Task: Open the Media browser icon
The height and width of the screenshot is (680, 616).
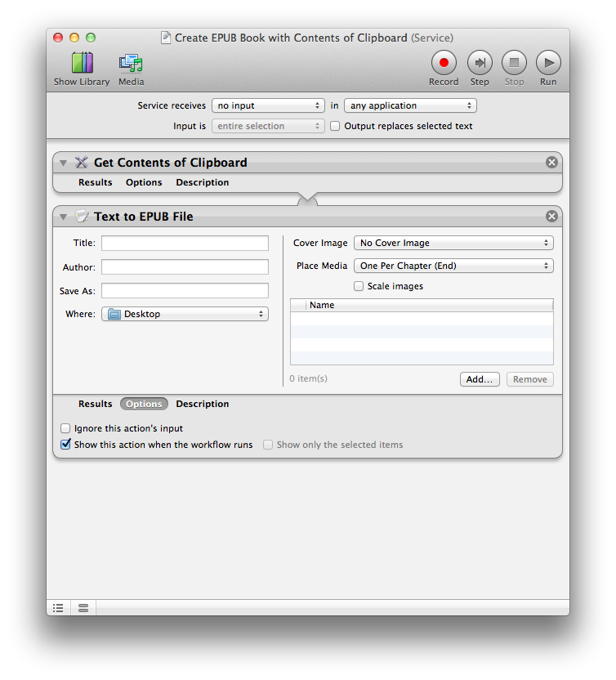Action: coord(131,63)
